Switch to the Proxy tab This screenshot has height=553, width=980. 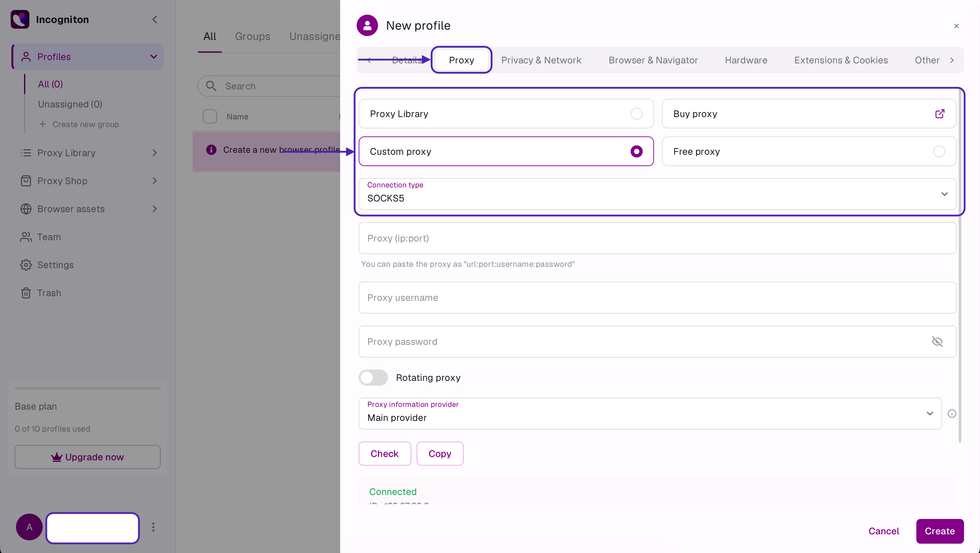coord(461,60)
